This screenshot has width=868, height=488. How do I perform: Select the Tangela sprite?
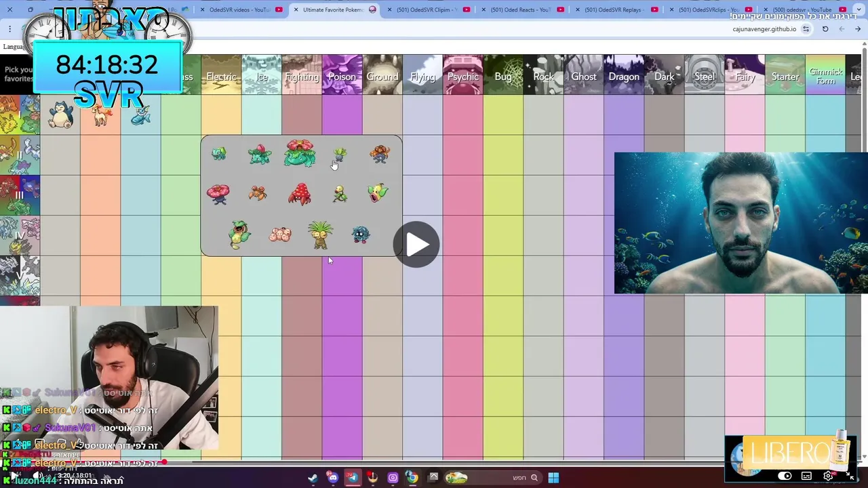tap(361, 235)
